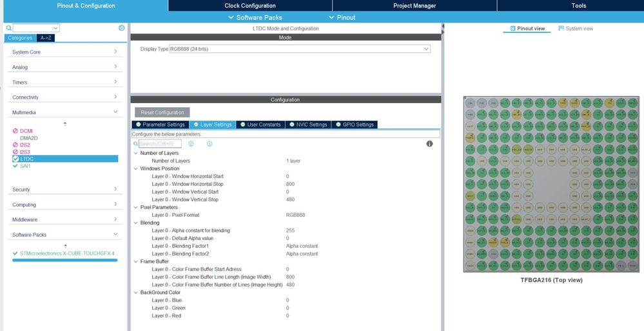Click SAI1 green check icon
This screenshot has width=644, height=331.
(15, 166)
